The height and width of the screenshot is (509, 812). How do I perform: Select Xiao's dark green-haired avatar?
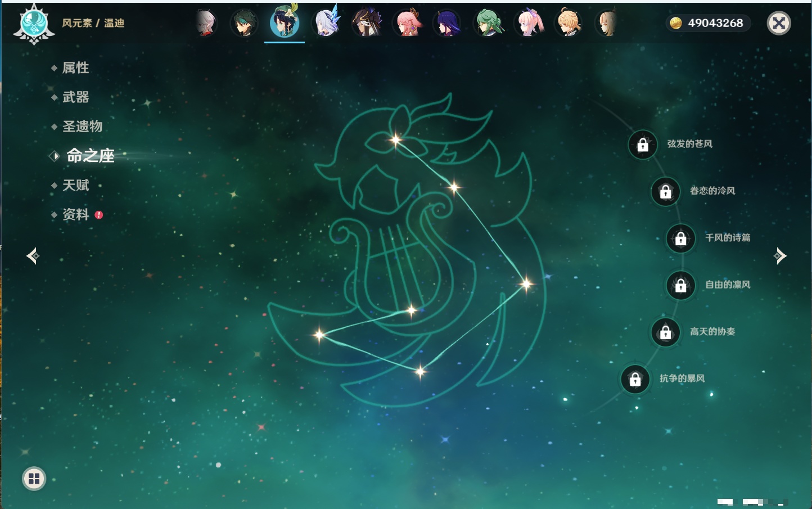(244, 24)
